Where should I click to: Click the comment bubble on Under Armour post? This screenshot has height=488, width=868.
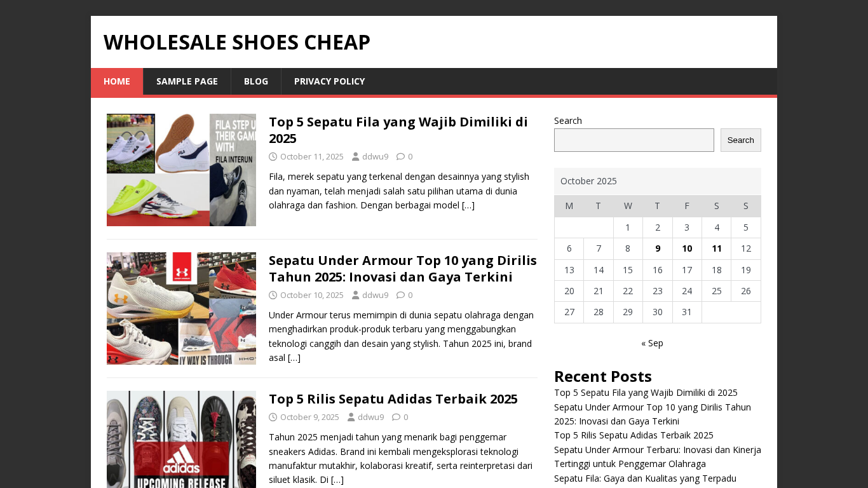(400, 295)
